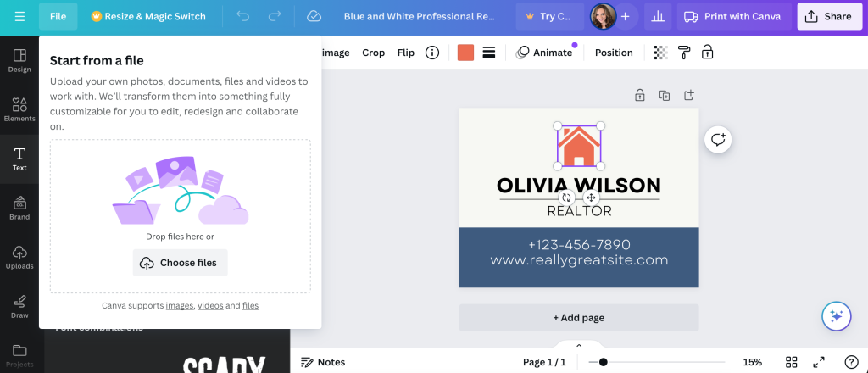Open the grid view icon
This screenshot has height=373, width=868.
coord(791,362)
